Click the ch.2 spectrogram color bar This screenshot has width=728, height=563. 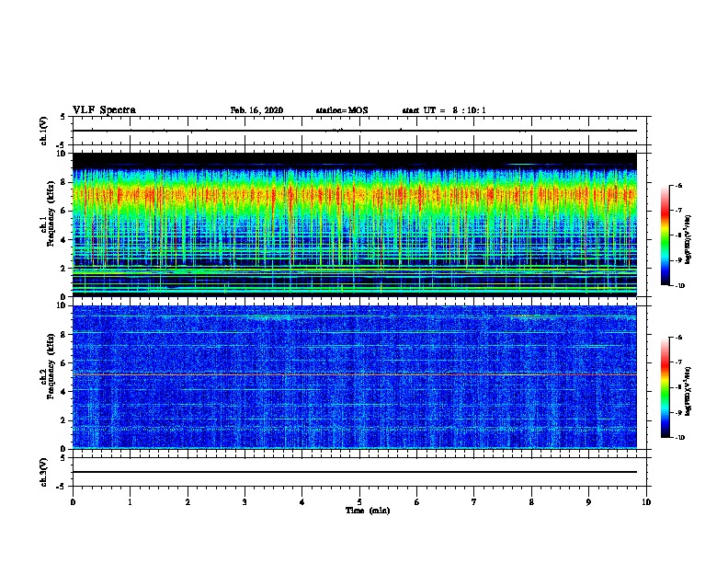(665, 387)
